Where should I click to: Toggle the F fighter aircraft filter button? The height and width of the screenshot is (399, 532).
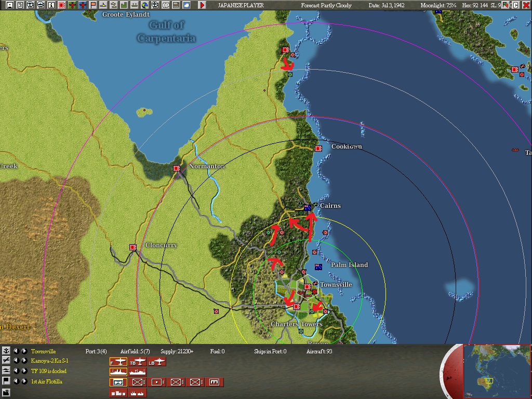tap(118, 362)
